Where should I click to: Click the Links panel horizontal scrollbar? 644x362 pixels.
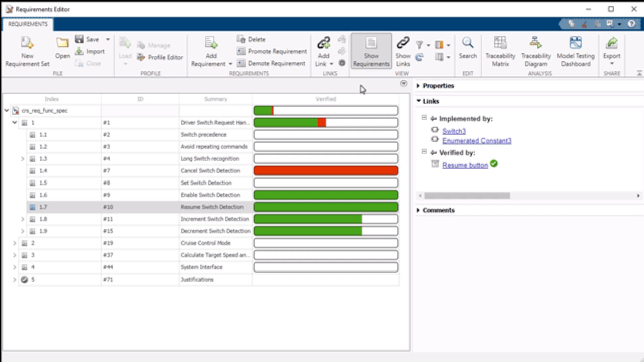pos(466,196)
